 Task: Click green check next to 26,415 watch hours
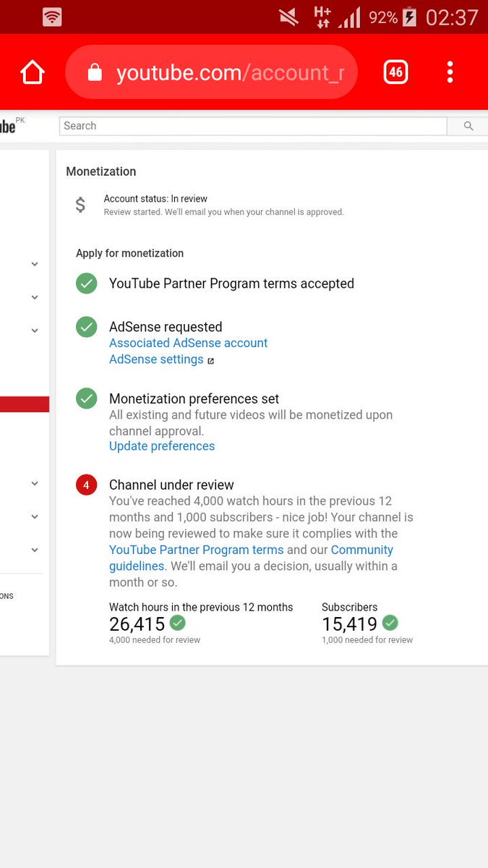coord(178,623)
